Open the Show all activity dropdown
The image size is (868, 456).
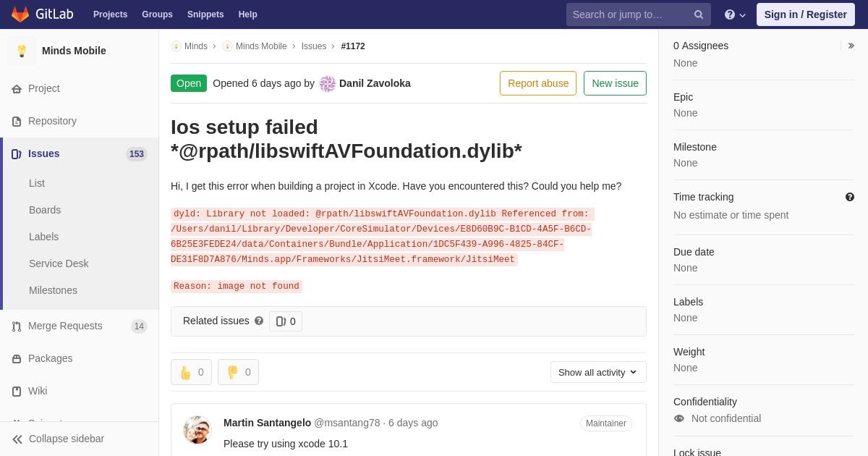tap(598, 372)
